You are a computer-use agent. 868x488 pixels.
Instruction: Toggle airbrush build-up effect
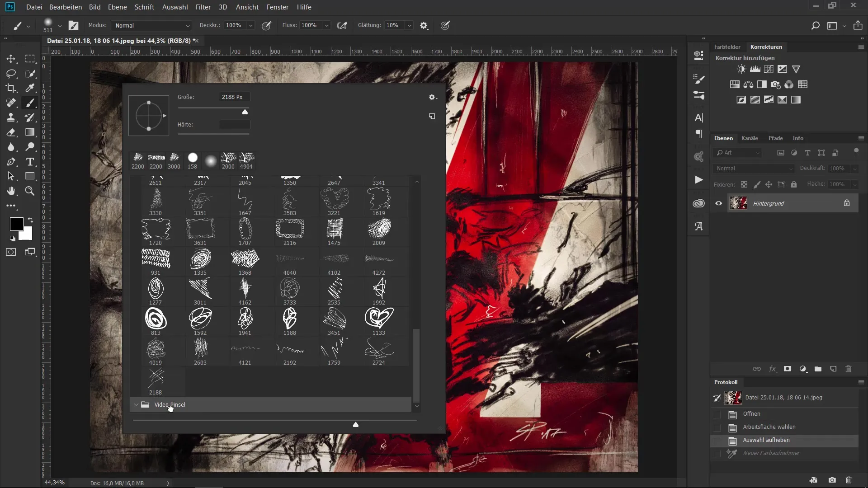tap(342, 26)
